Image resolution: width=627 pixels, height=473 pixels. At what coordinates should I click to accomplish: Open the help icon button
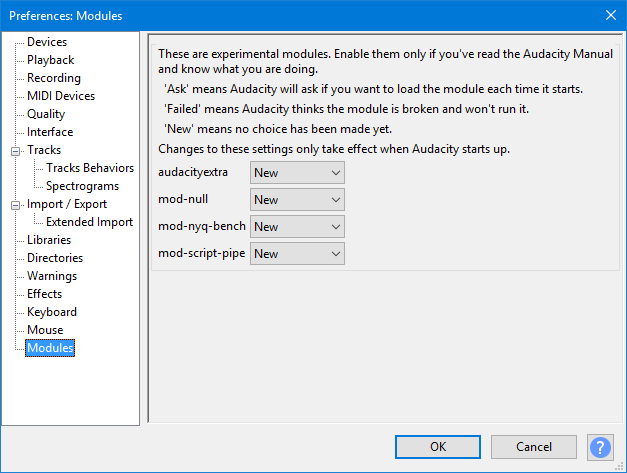coord(600,447)
